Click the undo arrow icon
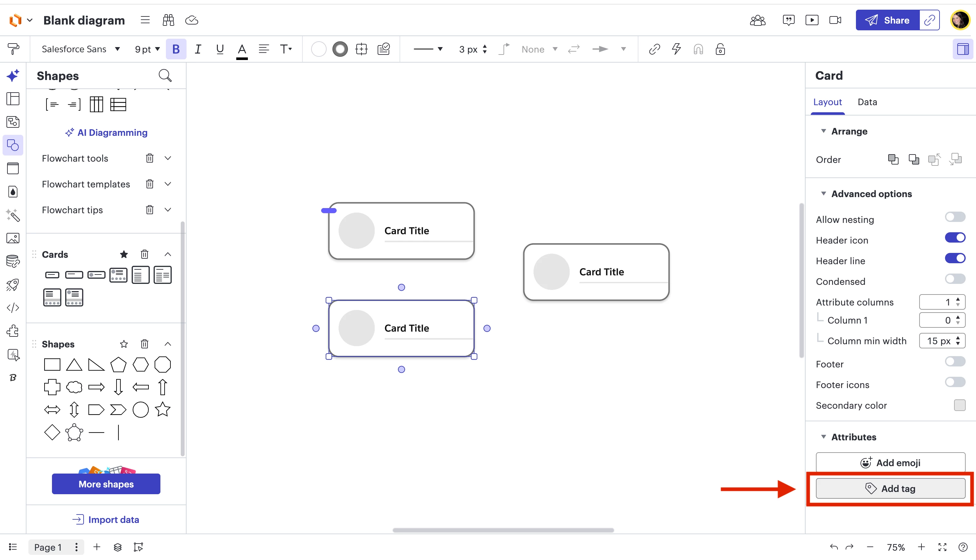Image resolution: width=976 pixels, height=560 pixels. pyautogui.click(x=834, y=547)
